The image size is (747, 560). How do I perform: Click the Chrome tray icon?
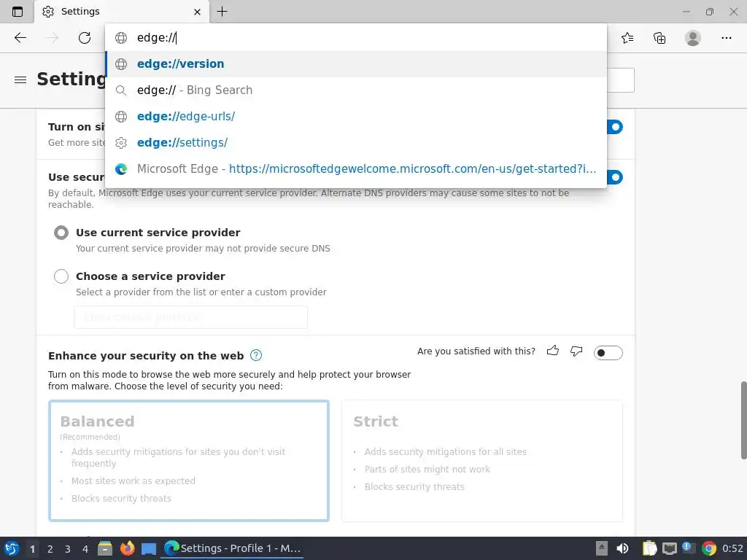point(709,548)
